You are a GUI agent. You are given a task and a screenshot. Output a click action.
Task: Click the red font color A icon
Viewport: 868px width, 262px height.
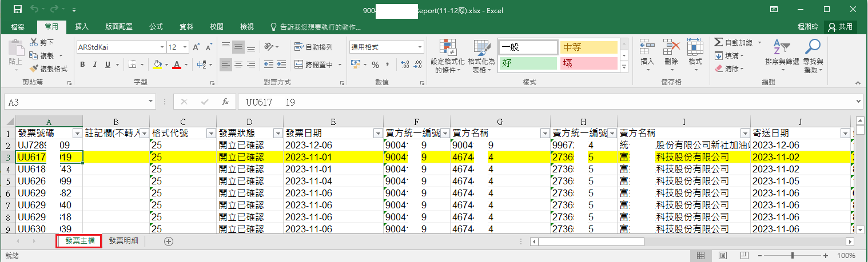tap(177, 65)
